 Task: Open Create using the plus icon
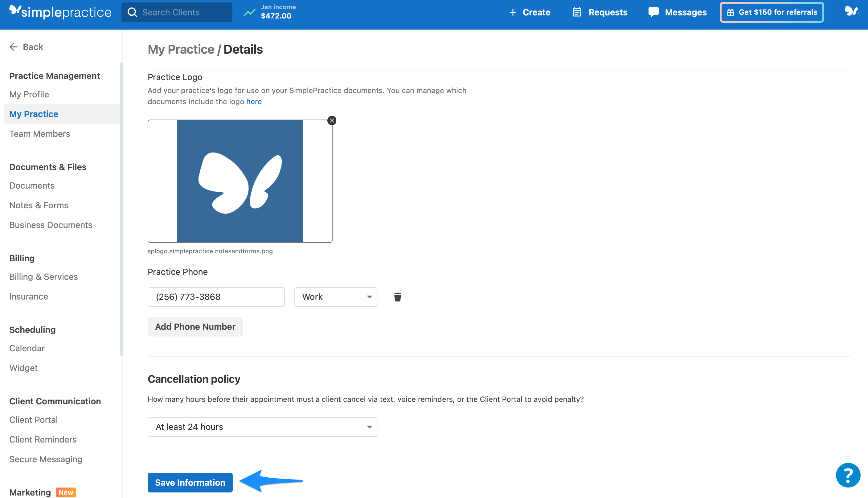click(513, 12)
